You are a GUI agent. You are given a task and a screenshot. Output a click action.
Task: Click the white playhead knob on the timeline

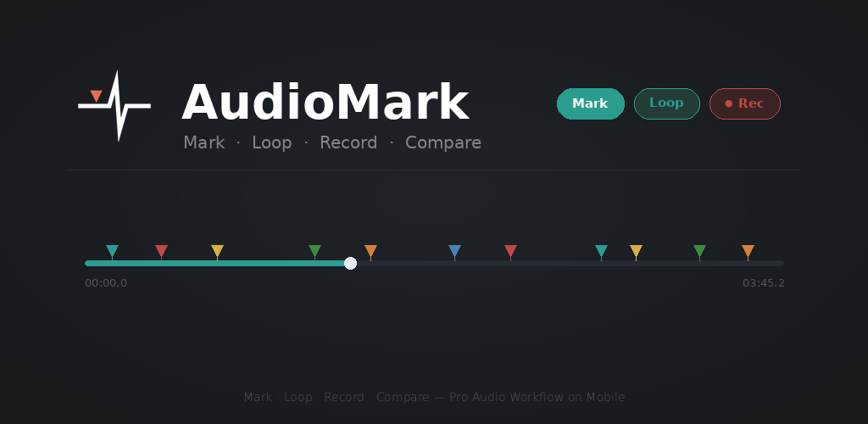pos(350,263)
